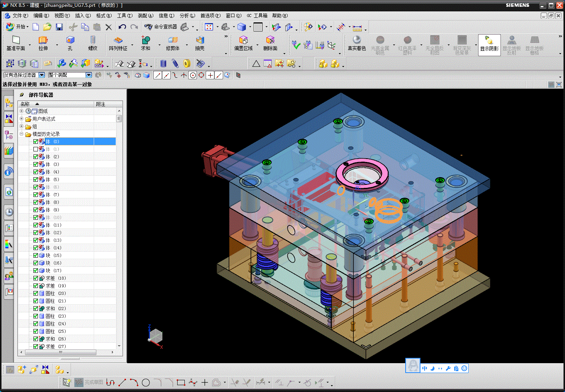
Task: Click the 开始 (Start) button
Action: (17, 27)
